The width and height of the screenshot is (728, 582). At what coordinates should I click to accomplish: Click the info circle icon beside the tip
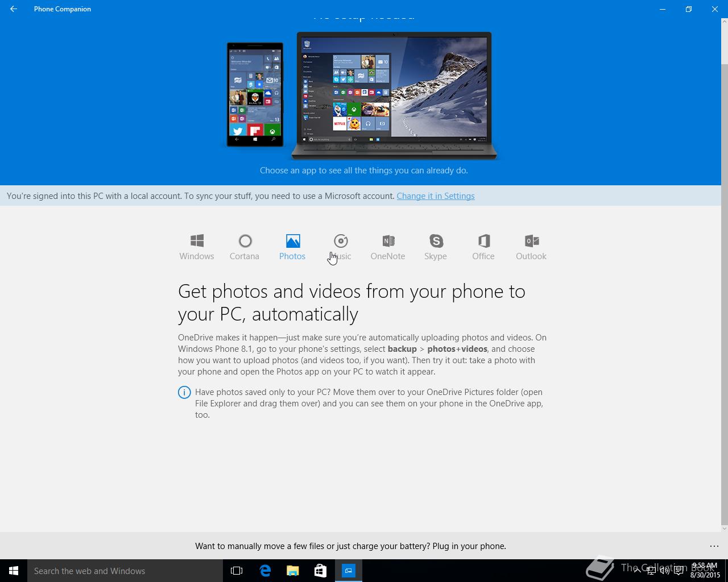(x=184, y=392)
